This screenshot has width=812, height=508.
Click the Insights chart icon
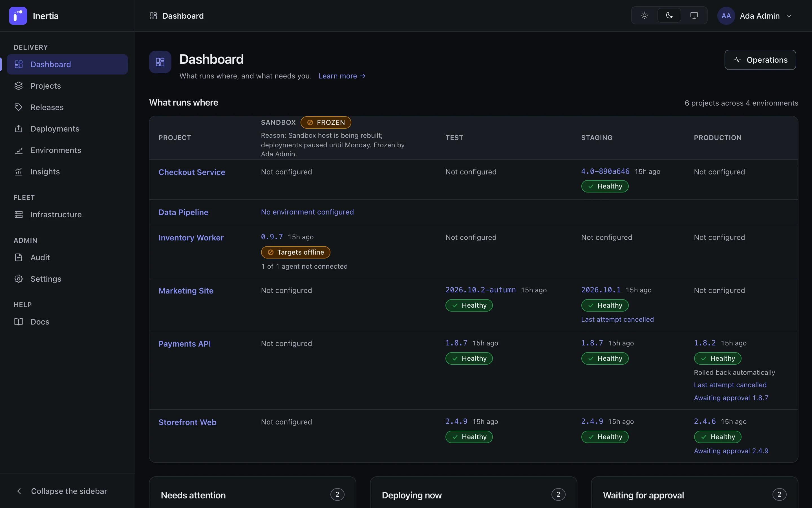coord(18,172)
